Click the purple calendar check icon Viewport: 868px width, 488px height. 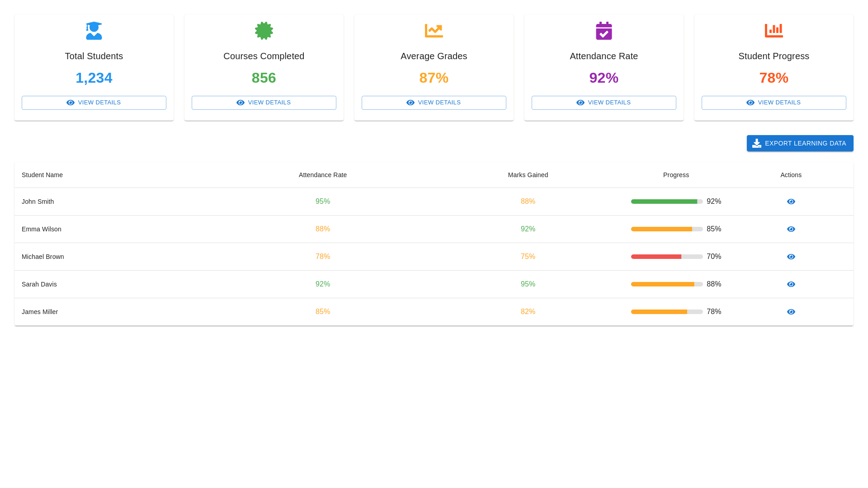(x=604, y=31)
